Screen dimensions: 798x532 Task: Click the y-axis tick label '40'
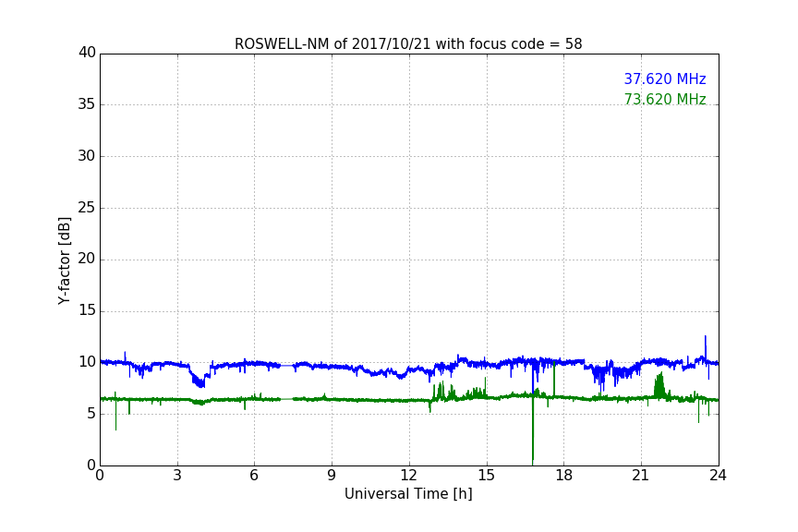click(87, 53)
